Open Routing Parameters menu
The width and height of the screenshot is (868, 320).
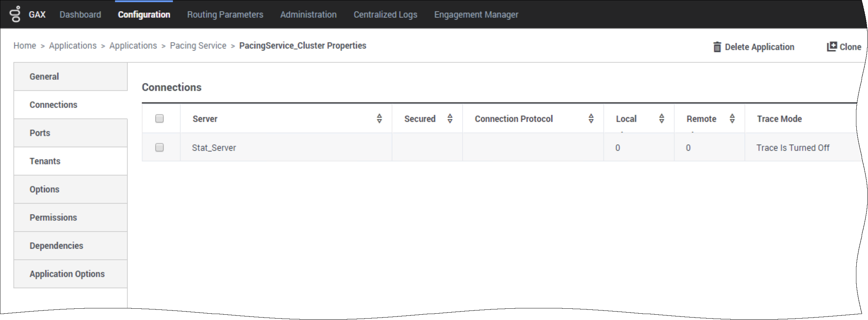coord(225,14)
